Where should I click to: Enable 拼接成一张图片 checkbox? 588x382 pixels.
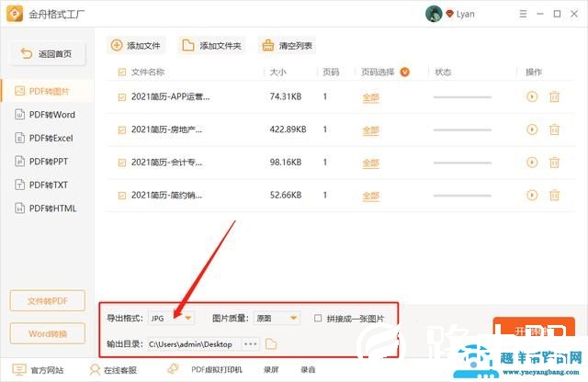click(318, 319)
